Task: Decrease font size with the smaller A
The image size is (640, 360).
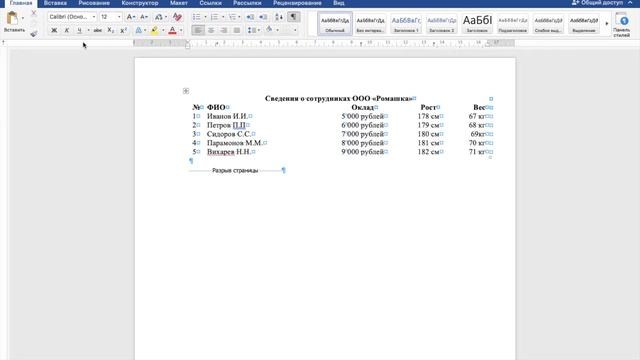Action: pos(144,17)
